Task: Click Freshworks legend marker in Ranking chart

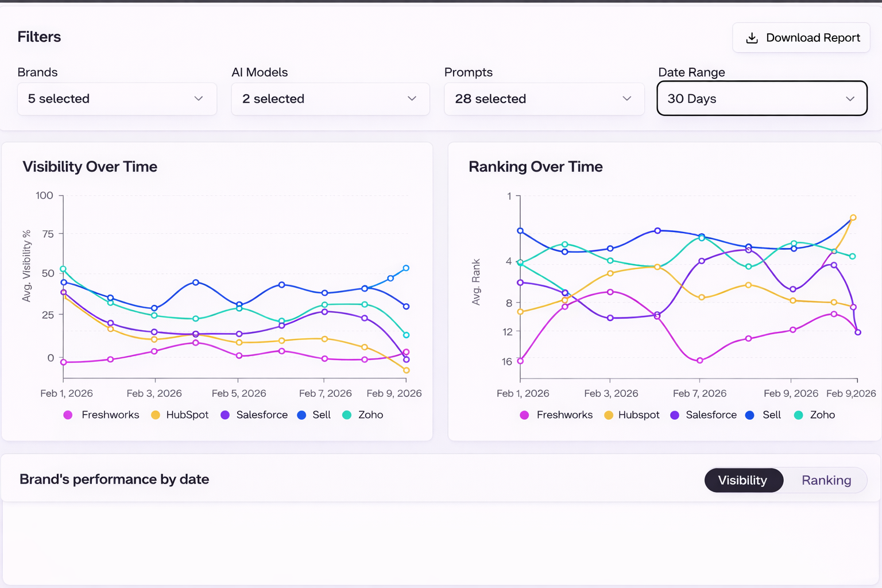Action: tap(524, 415)
